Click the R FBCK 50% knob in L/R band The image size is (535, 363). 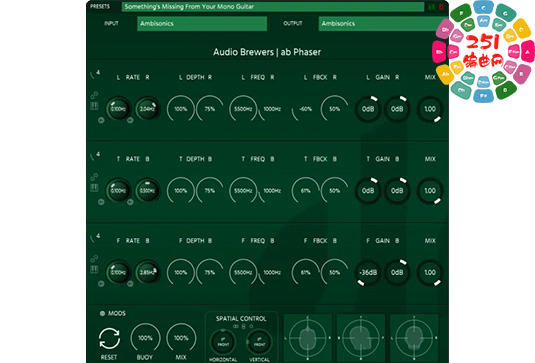pyautogui.click(x=334, y=109)
